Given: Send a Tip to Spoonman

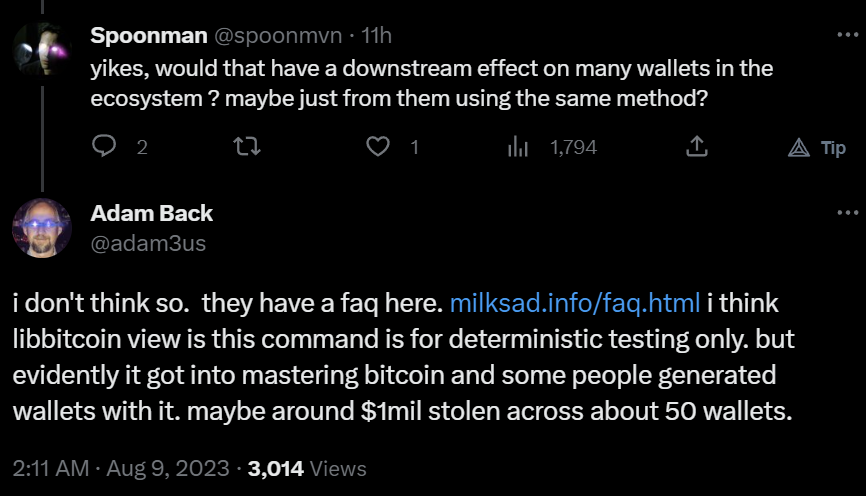Looking at the screenshot, I should point(818,148).
